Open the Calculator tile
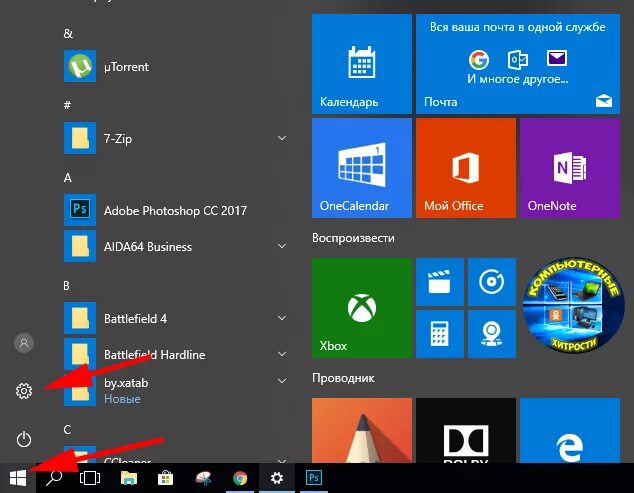Viewport: 634px width, 493px height. point(440,334)
